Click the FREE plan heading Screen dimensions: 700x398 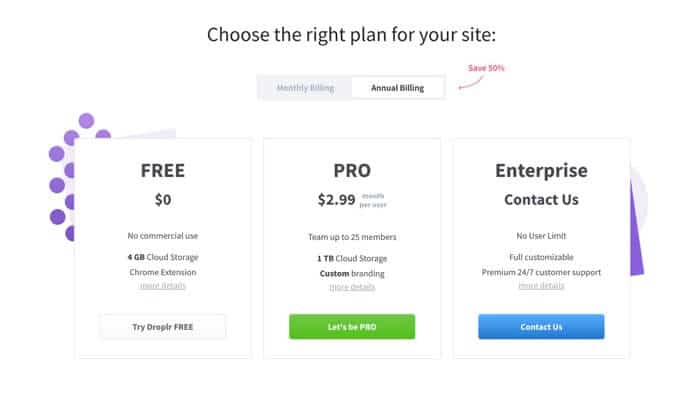162,170
